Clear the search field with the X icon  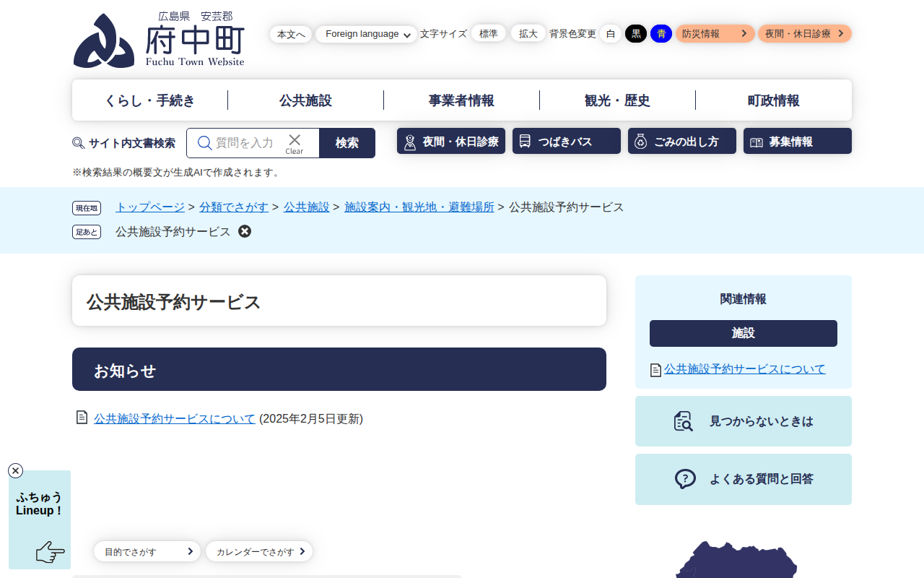pyautogui.click(x=294, y=140)
